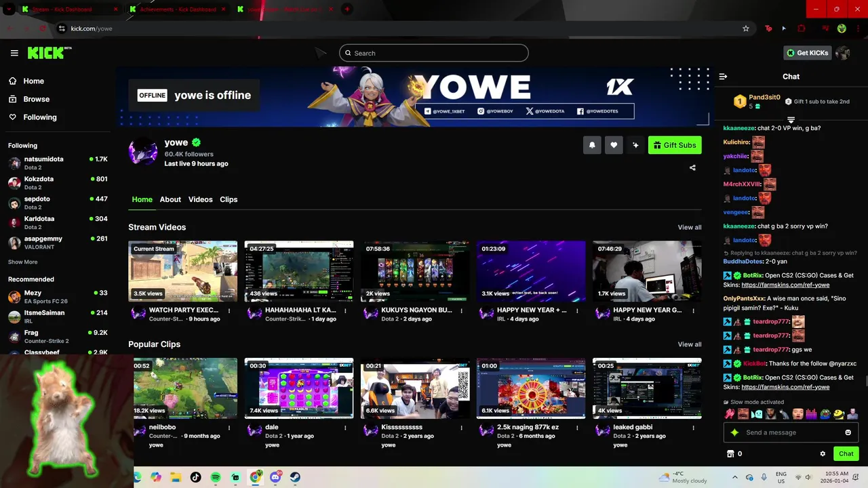868x488 pixels.
Task: Open Kokzdota channel in sidebar
Action: (x=58, y=183)
